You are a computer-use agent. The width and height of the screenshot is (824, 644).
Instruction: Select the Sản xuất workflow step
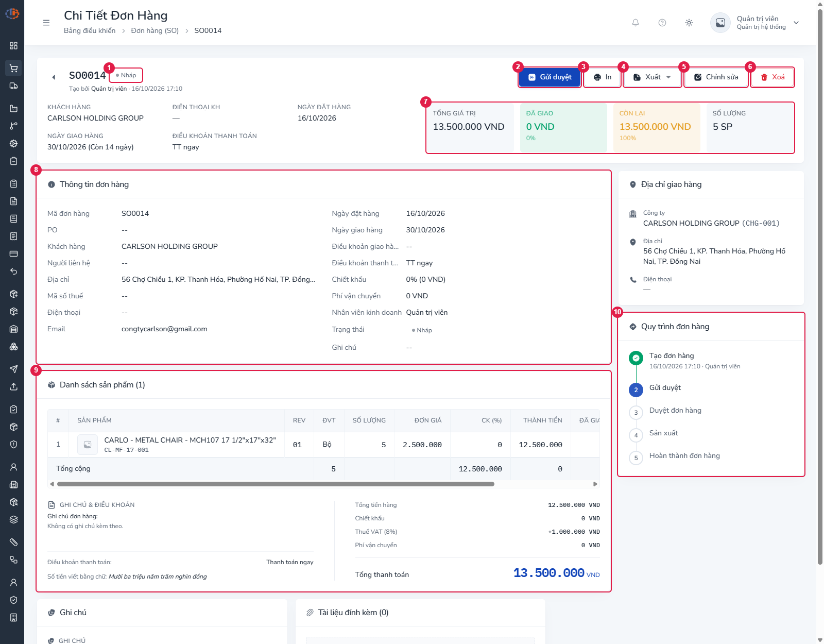[x=663, y=433]
